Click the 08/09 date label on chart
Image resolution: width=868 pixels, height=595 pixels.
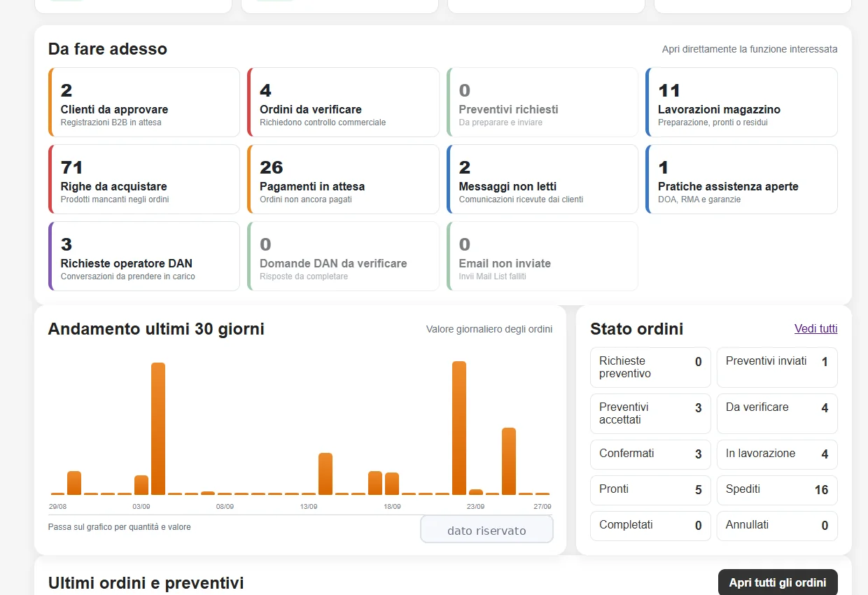225,506
